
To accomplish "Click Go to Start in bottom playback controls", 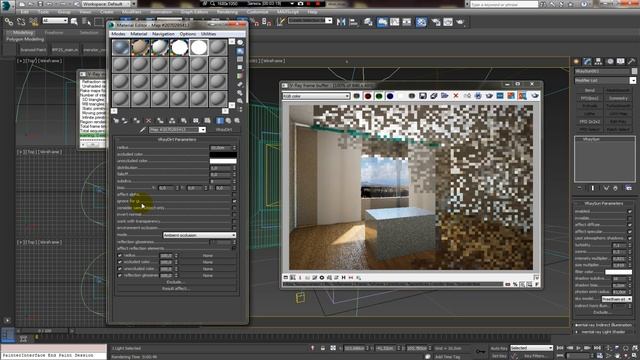I will 560,348.
